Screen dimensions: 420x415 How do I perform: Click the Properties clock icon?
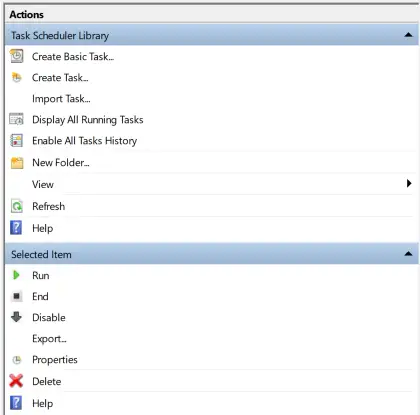tap(17, 360)
